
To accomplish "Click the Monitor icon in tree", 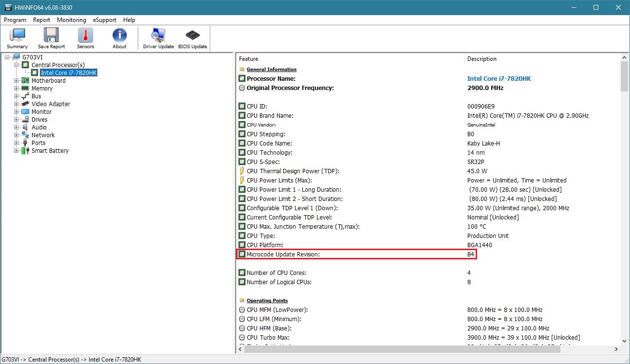I will (x=25, y=111).
